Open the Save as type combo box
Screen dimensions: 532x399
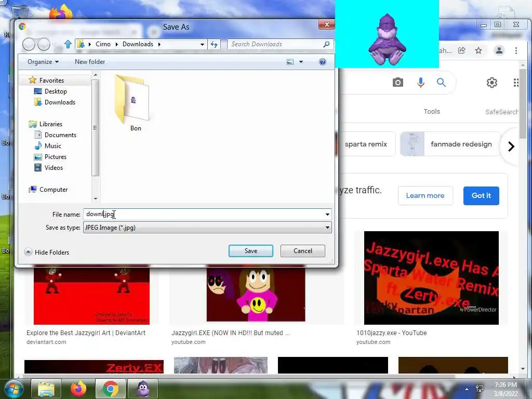coord(207,228)
